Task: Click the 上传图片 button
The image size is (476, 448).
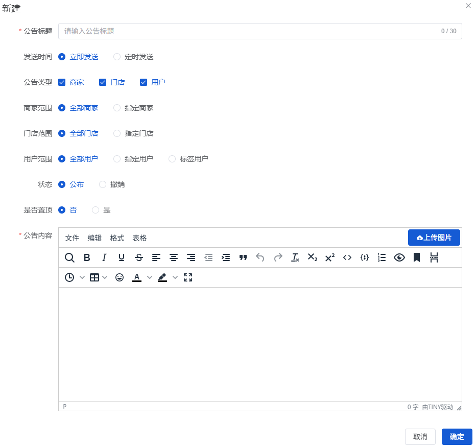Action: click(434, 238)
